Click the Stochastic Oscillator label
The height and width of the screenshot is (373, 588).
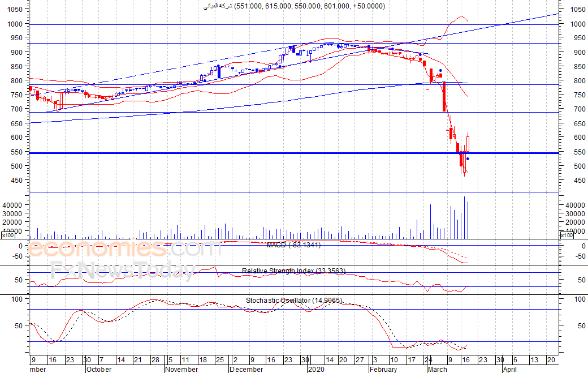(294, 301)
